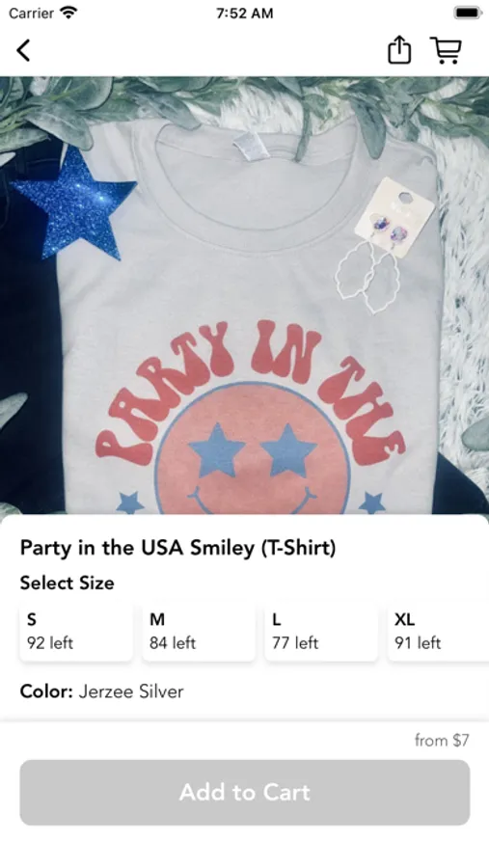The width and height of the screenshot is (489, 868).
Task: Tap the Wi-Fi status icon
Action: point(69,13)
